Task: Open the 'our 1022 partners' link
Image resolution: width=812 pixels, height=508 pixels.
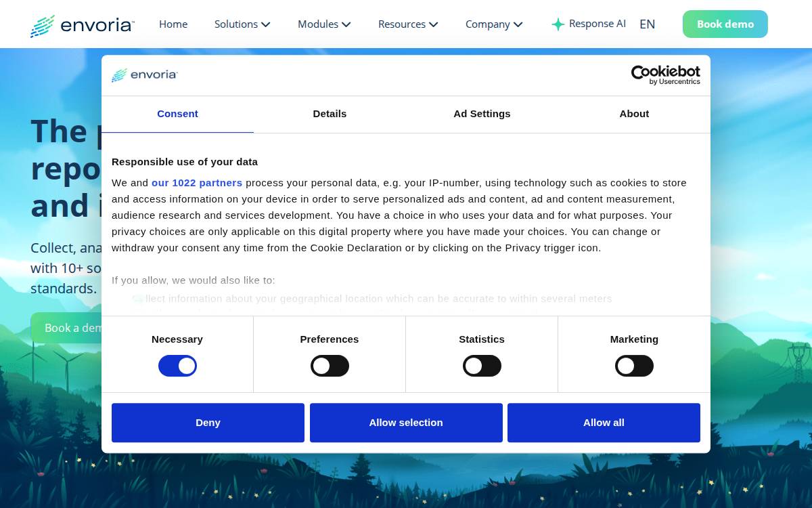Action: click(x=197, y=183)
